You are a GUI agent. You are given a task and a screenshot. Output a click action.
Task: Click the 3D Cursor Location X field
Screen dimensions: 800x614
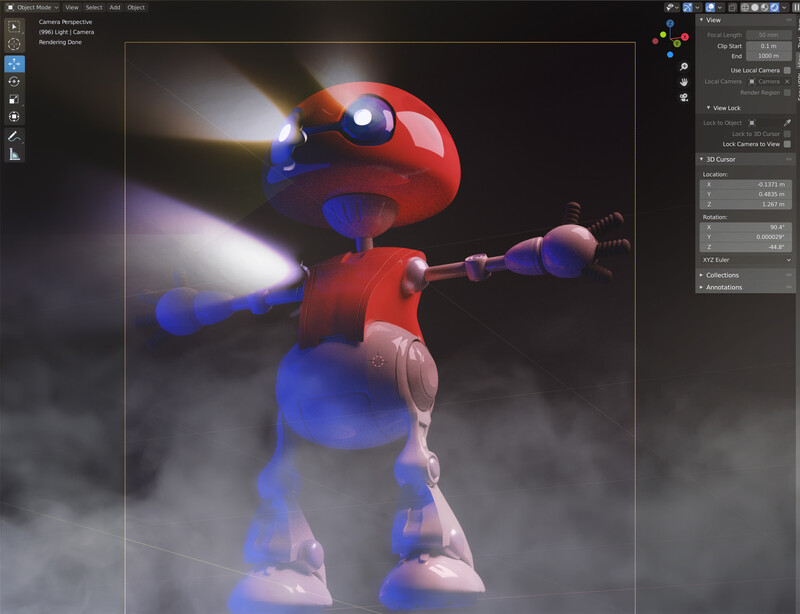pyautogui.click(x=746, y=184)
